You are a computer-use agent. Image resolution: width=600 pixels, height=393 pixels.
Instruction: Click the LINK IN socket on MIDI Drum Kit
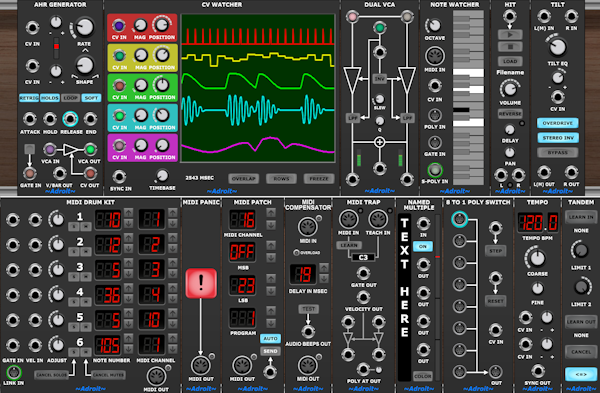pos(13,372)
